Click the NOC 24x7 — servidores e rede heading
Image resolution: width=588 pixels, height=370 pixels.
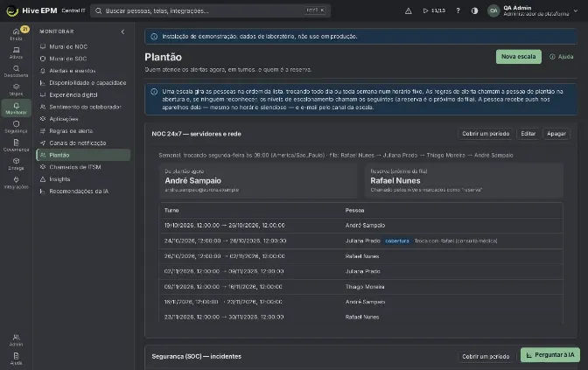[x=197, y=134]
